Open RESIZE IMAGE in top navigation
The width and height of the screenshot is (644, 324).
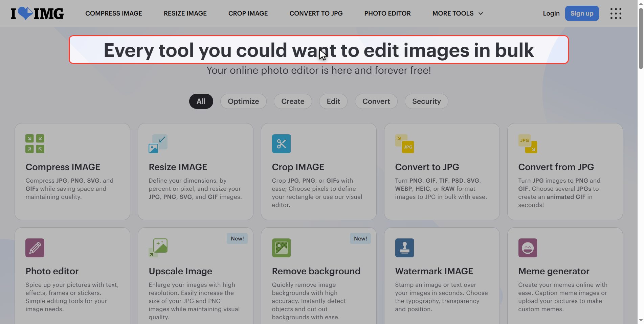click(185, 14)
